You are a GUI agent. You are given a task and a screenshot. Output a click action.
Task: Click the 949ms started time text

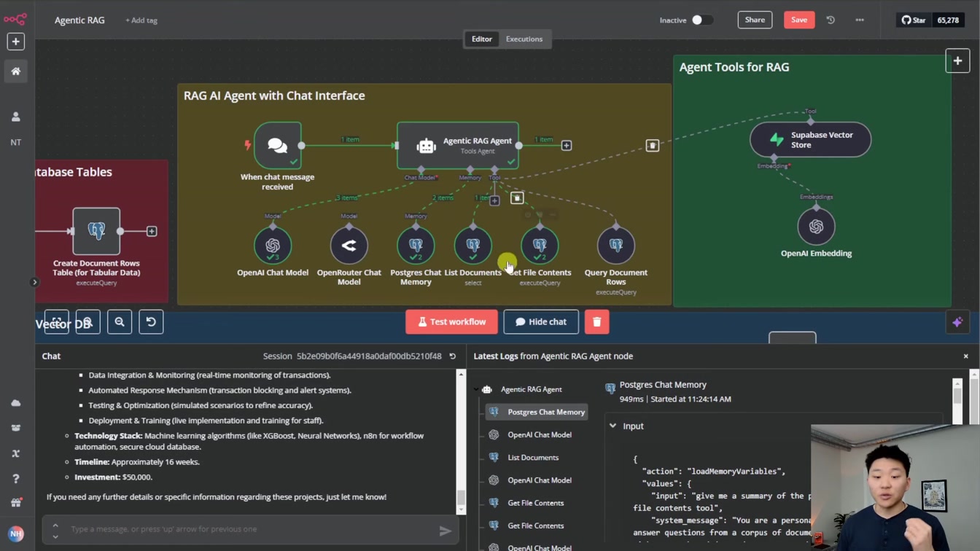(x=675, y=399)
